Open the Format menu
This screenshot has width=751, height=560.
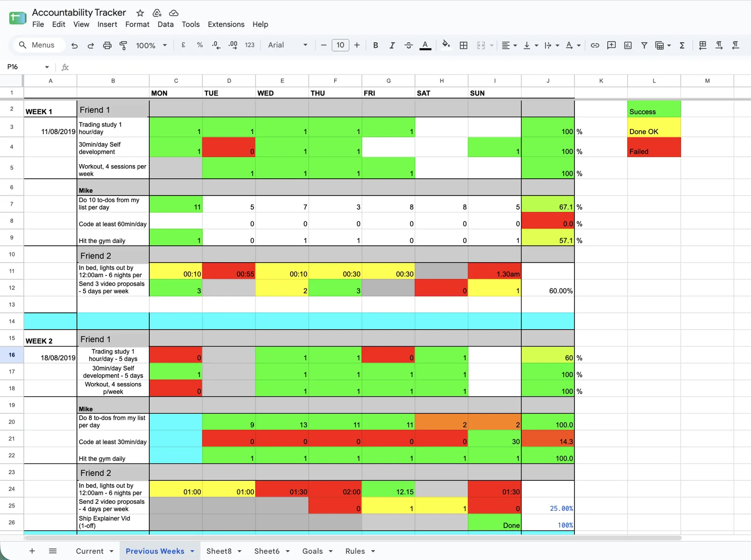pyautogui.click(x=137, y=24)
